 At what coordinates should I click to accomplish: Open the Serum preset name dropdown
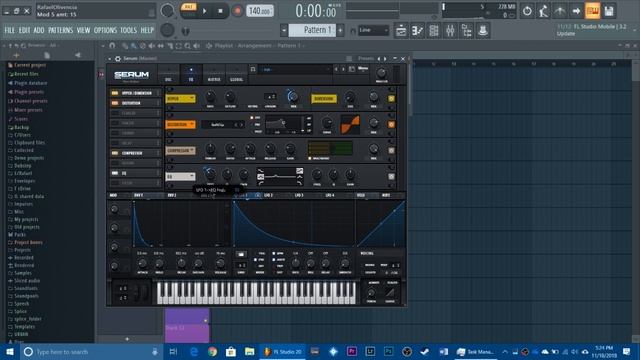[x=295, y=69]
